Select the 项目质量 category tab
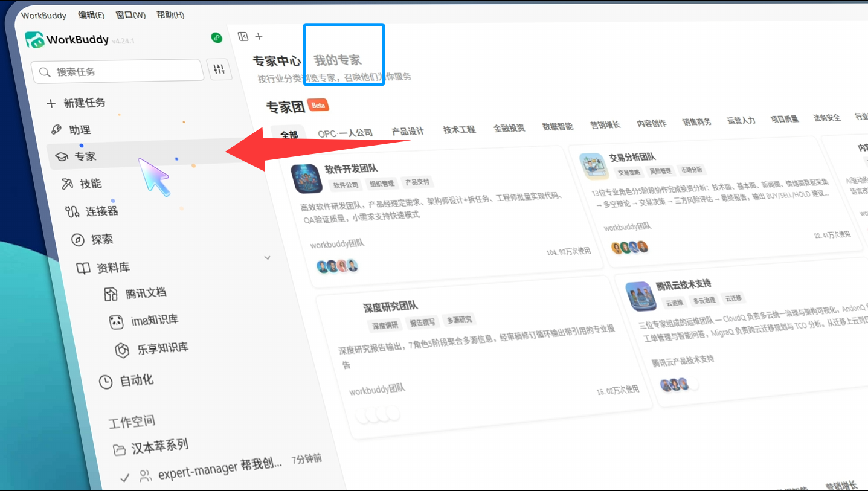The image size is (868, 491). click(x=785, y=119)
